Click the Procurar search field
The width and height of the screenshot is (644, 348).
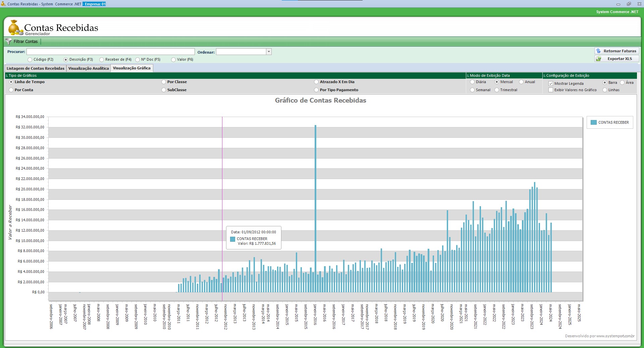click(110, 52)
